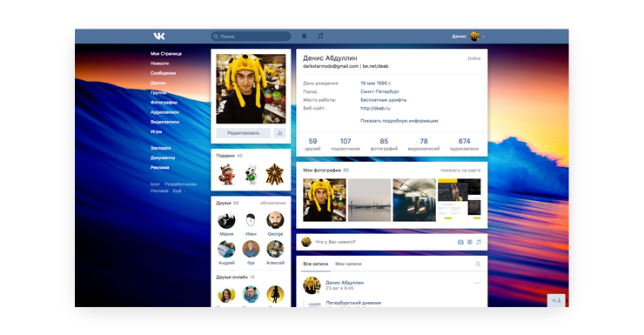Screen dimensions: 644x335
Task: Open the notifications bell icon
Action: (305, 37)
